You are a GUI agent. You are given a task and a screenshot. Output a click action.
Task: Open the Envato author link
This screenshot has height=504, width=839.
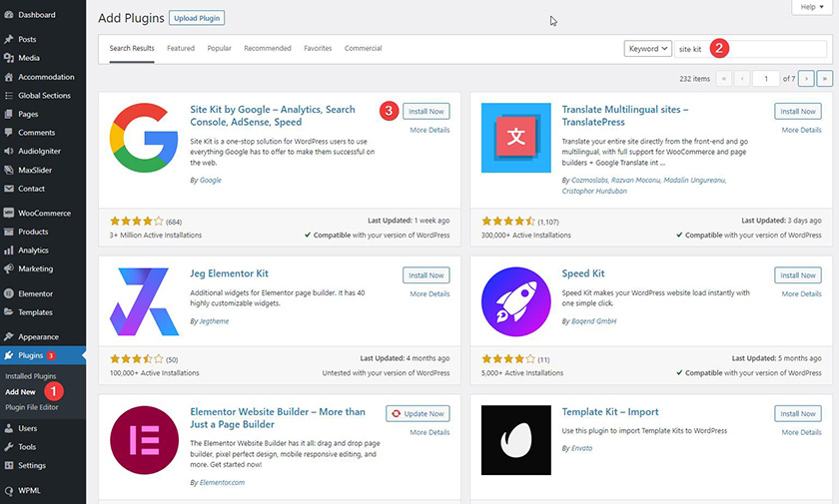(x=581, y=448)
